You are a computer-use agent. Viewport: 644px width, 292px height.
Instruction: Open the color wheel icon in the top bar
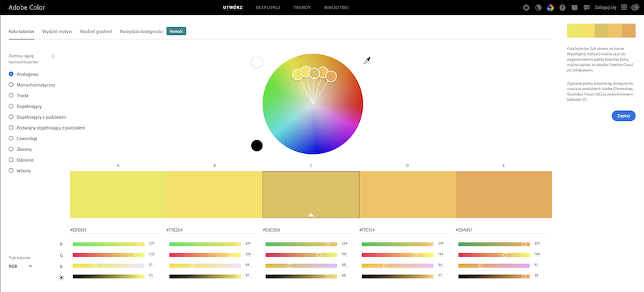(x=550, y=7)
